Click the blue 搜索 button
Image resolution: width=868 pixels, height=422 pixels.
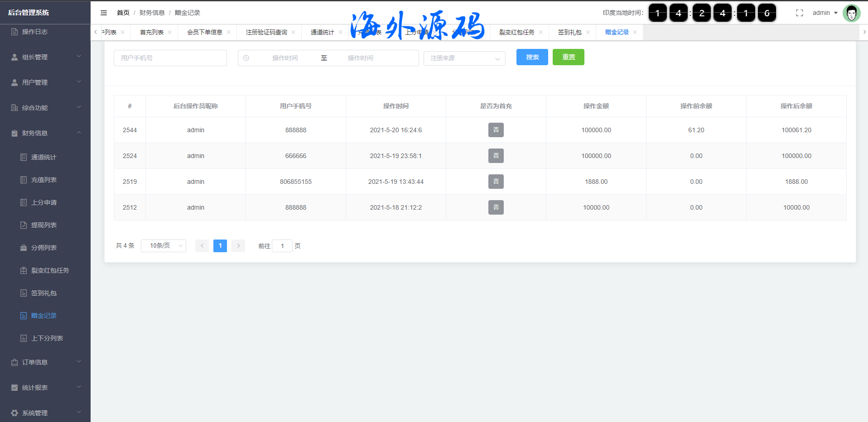532,57
